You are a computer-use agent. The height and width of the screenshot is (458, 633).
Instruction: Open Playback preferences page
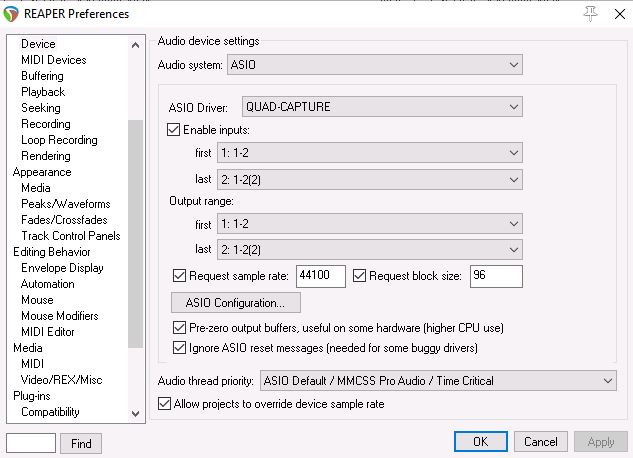pos(43,92)
